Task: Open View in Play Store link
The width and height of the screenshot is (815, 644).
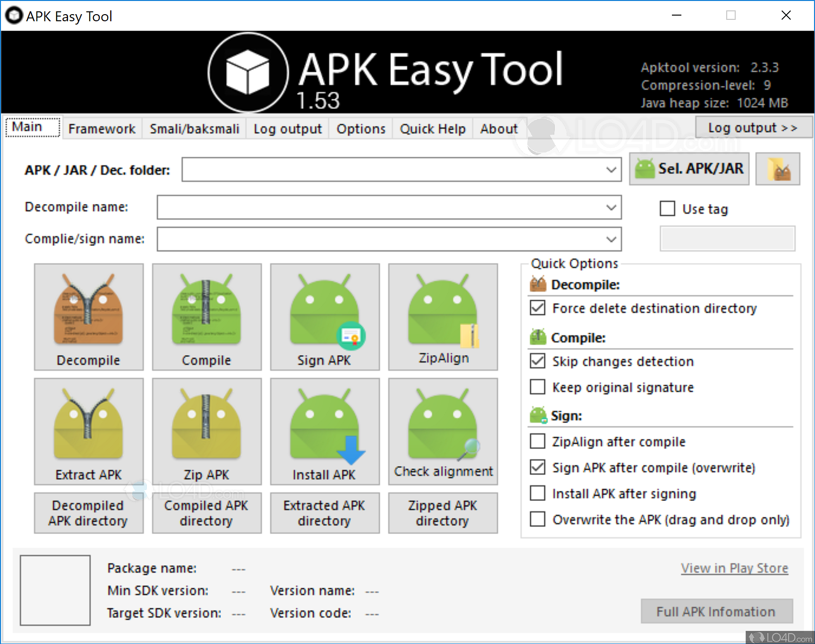Action: click(734, 568)
